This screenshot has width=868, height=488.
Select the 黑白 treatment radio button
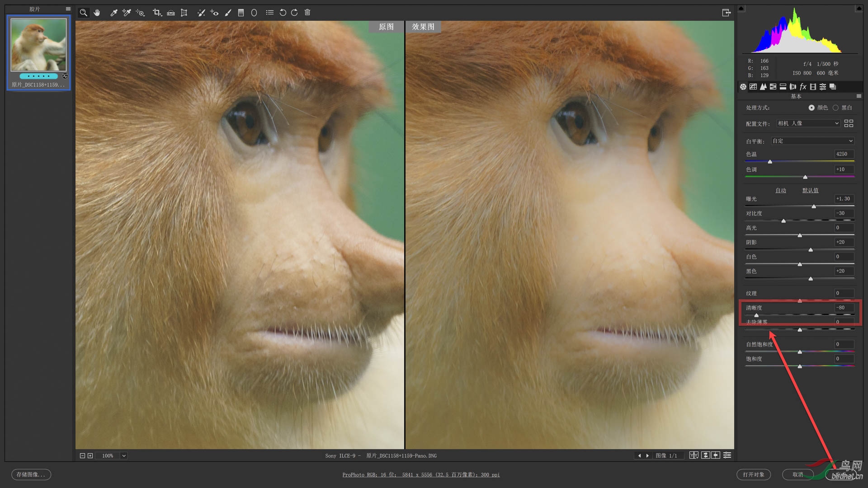[x=835, y=108]
